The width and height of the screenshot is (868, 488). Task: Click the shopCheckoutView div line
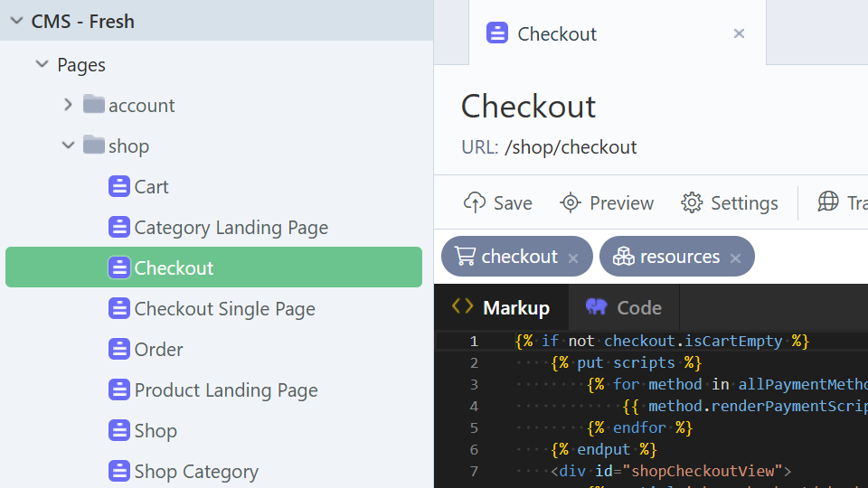pyautogui.click(x=671, y=471)
